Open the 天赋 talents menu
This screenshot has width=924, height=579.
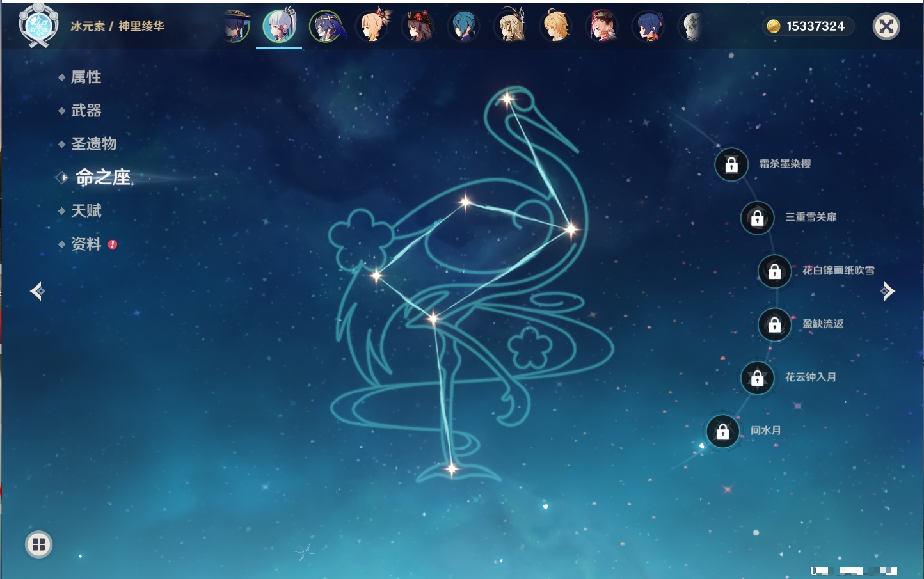[86, 210]
